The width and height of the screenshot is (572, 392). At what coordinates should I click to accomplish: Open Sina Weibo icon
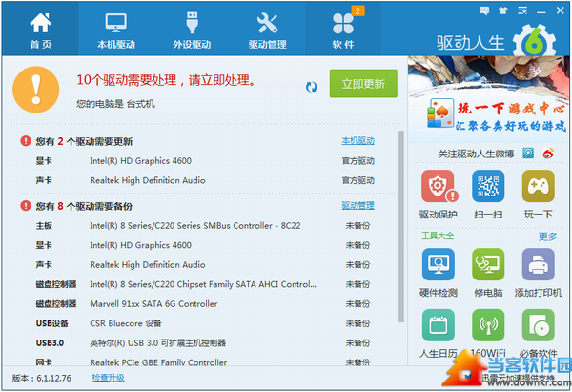click(548, 153)
